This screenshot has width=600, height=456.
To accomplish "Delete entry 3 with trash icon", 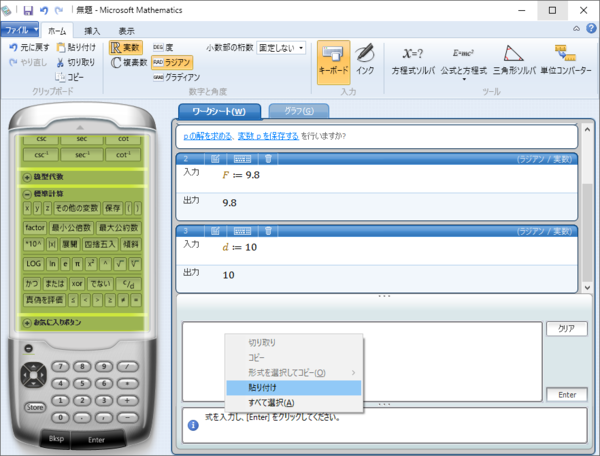I will 268,231.
